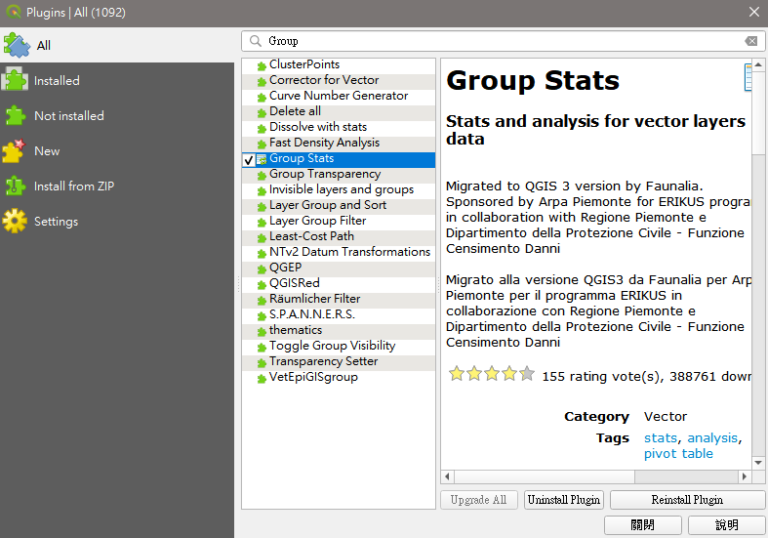Click inside the plugin search field
768x538 pixels.
pos(500,41)
